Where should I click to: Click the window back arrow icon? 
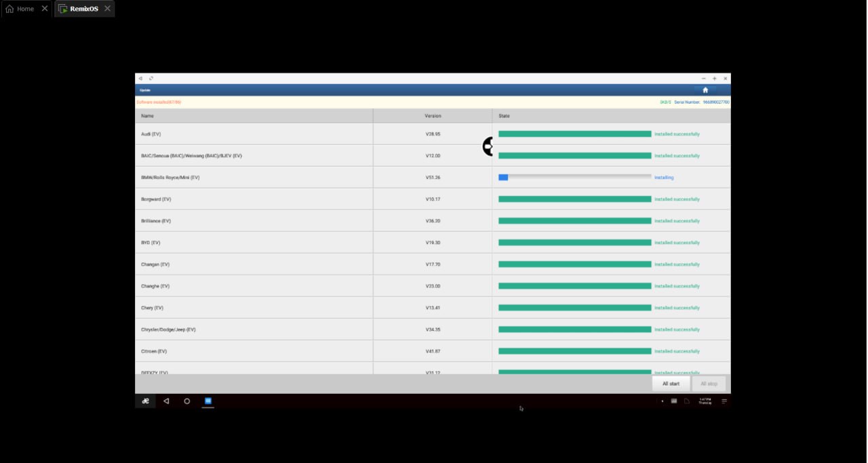140,79
